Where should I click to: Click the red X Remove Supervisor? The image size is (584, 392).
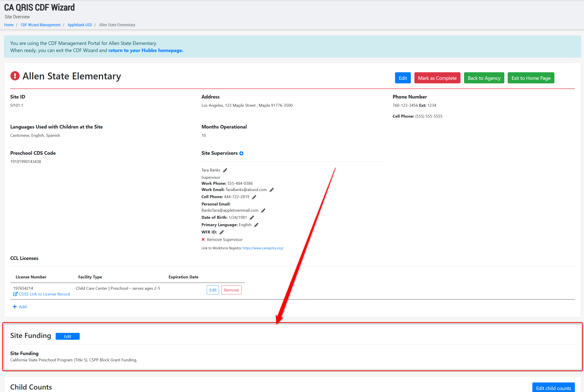click(203, 239)
